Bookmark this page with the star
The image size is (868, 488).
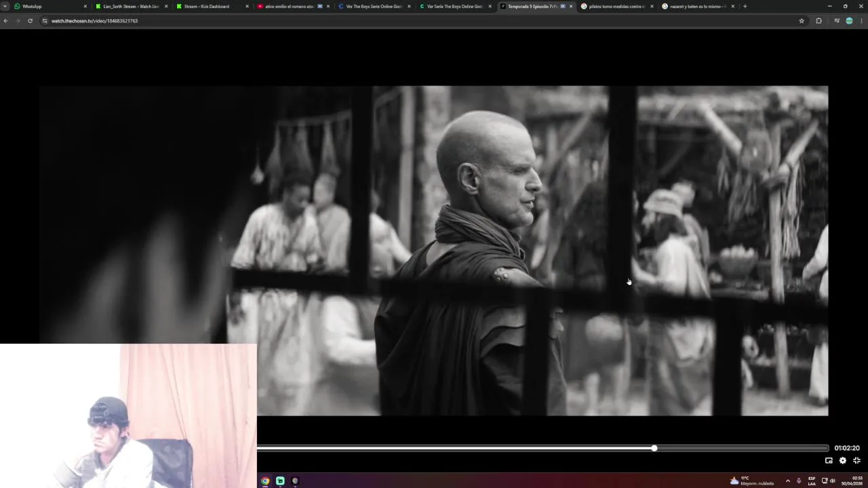pos(802,21)
